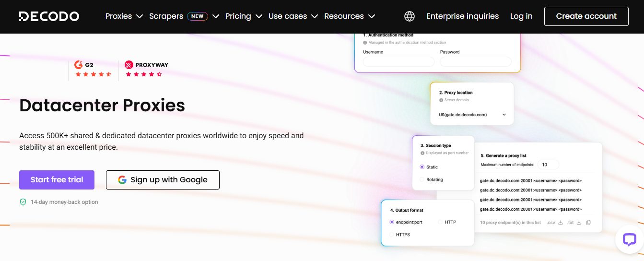Click the green money-back shield icon
The image size is (644, 261).
[x=23, y=202]
